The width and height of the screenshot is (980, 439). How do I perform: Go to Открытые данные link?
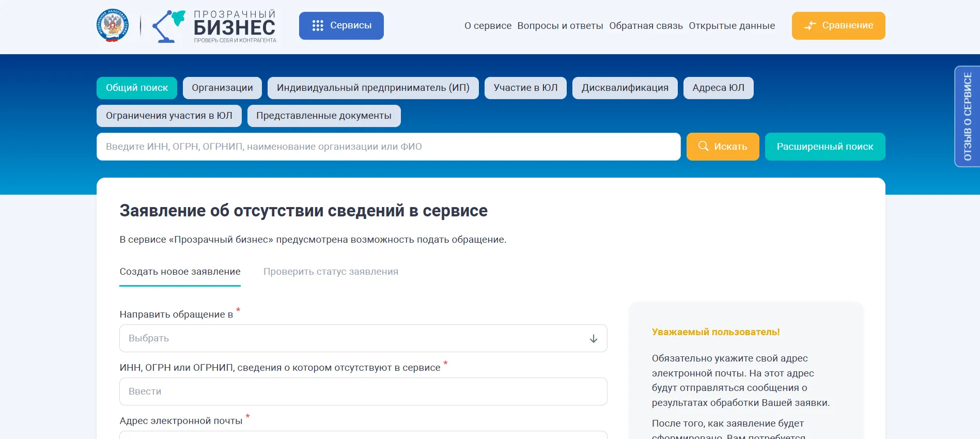(x=732, y=26)
